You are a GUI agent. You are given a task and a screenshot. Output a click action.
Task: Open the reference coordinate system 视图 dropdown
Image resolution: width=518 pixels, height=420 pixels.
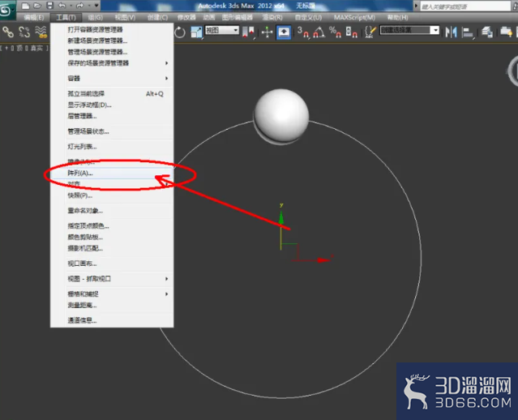point(221,30)
